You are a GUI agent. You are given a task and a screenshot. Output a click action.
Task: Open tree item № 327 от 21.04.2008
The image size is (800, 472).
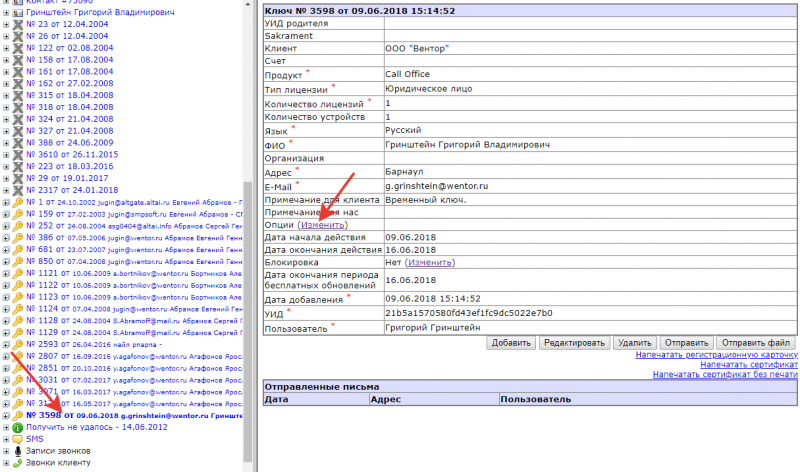tap(69, 131)
